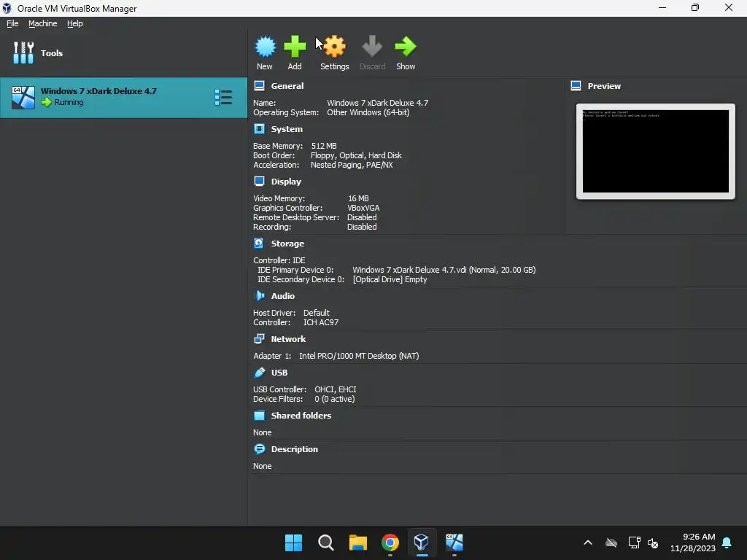
Task: Open the Help menu
Action: (75, 23)
